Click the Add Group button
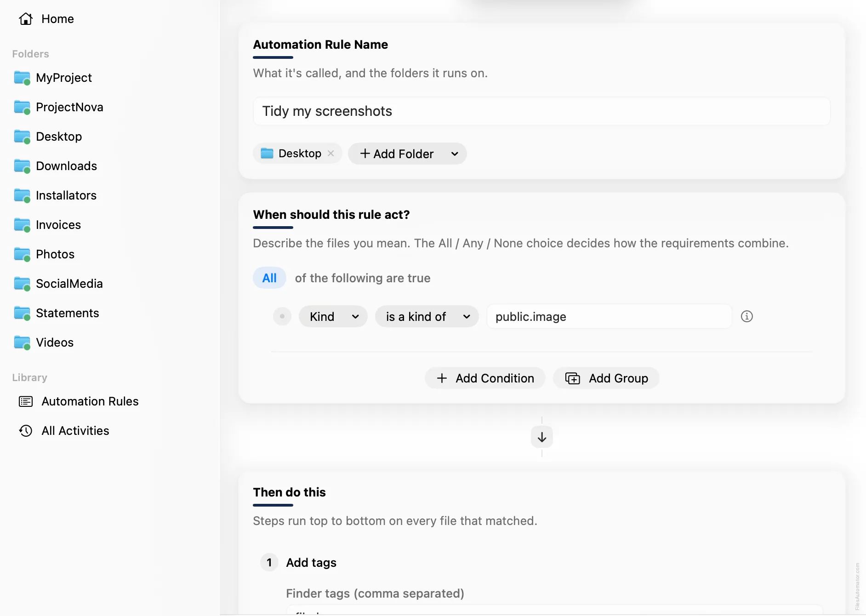 pyautogui.click(x=606, y=378)
